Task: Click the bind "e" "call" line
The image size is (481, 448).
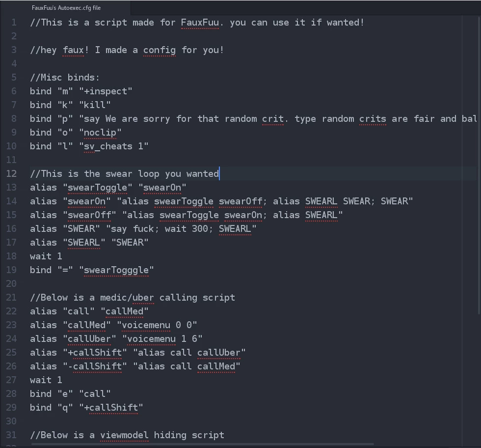Action: (70, 393)
